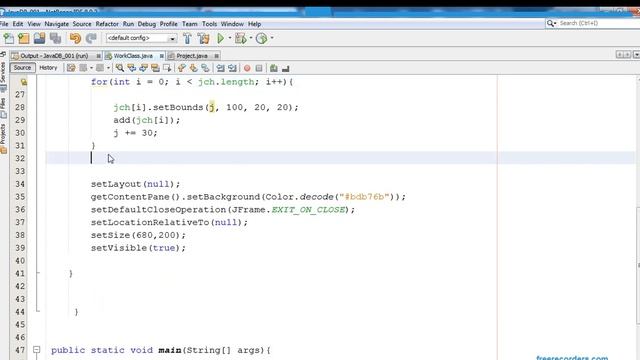Undo the last edit via toolbar
640x360 pixels.
click(75, 38)
